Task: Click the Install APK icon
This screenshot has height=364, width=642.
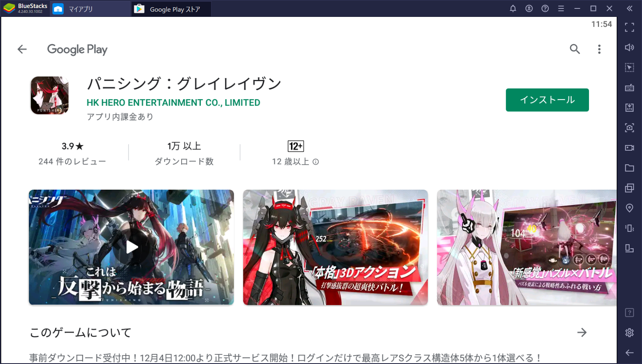Action: pyautogui.click(x=630, y=108)
